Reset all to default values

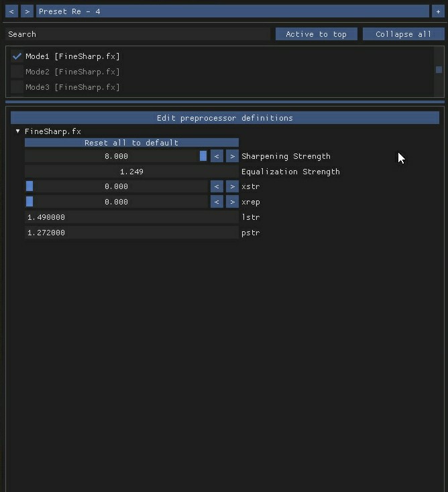(x=131, y=143)
